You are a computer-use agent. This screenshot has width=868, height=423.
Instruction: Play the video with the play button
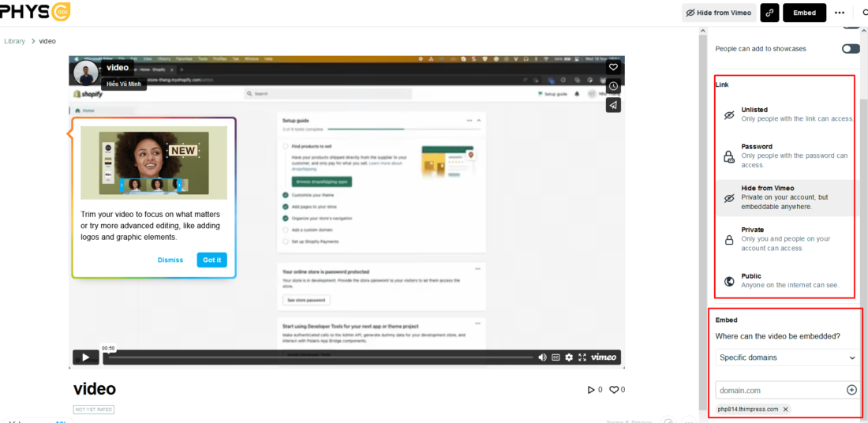coord(85,357)
